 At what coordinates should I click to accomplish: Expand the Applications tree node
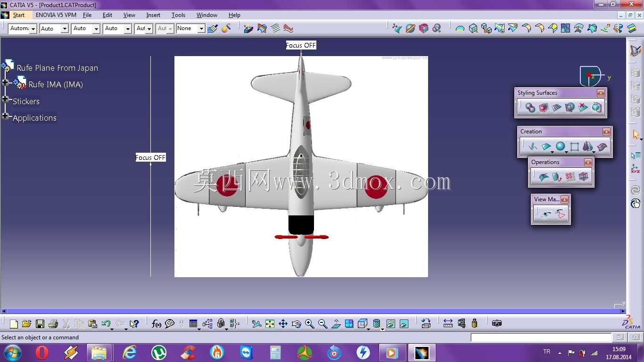5,115
